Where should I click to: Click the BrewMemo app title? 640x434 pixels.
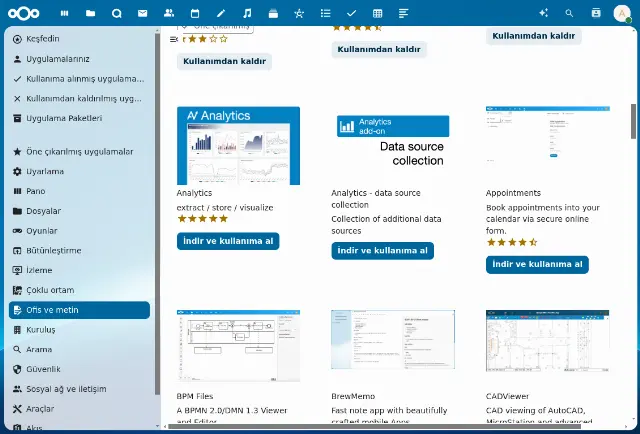[353, 396]
